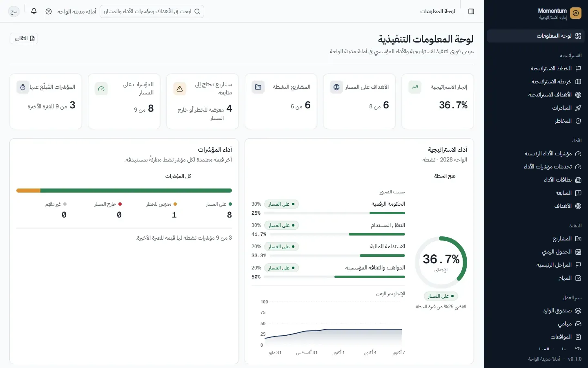Open تحديثات مؤشرات الأداء in sidebar
This screenshot has height=368, width=588.
pos(536,167)
